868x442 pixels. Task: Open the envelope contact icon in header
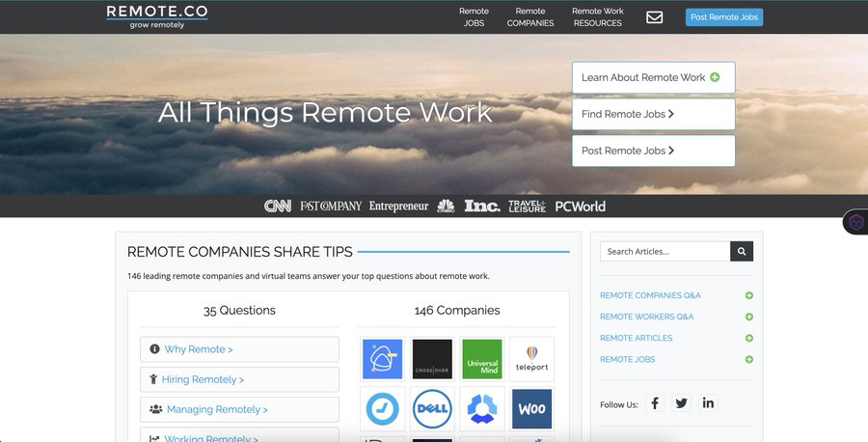tap(654, 17)
